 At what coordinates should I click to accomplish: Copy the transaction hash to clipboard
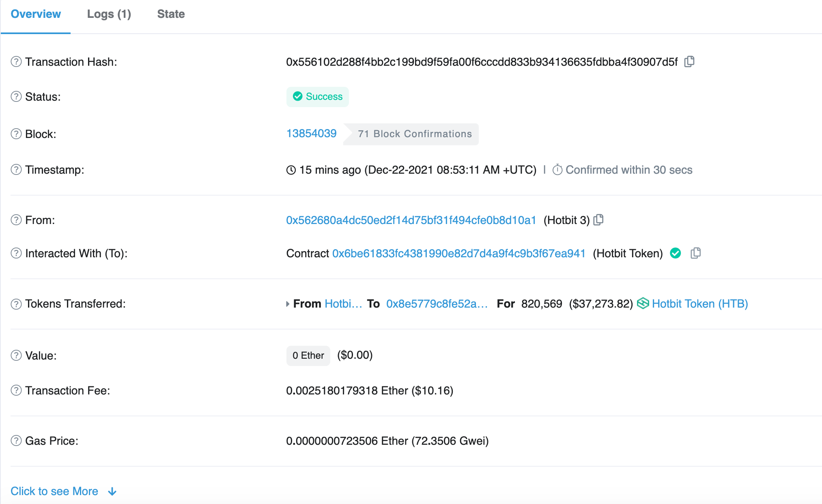click(689, 62)
